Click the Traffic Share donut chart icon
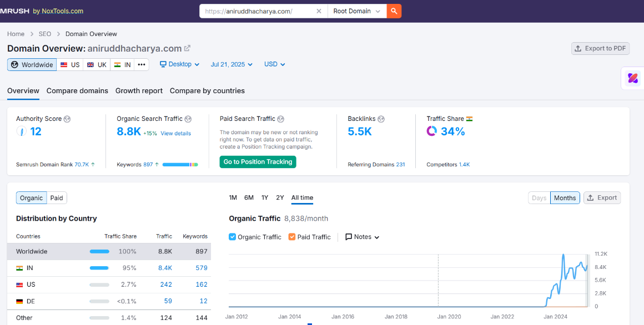This screenshot has height=325, width=644. tap(432, 131)
